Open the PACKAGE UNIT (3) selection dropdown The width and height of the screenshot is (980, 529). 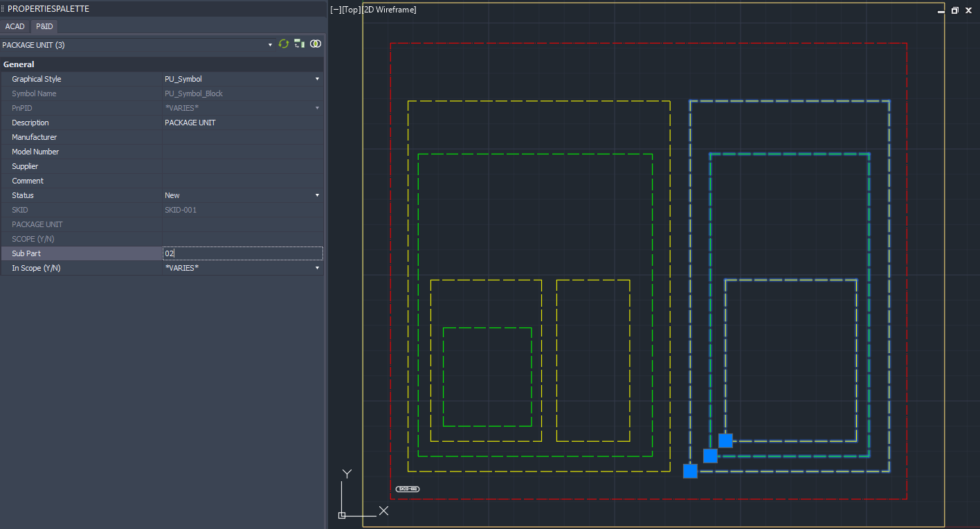pos(271,45)
